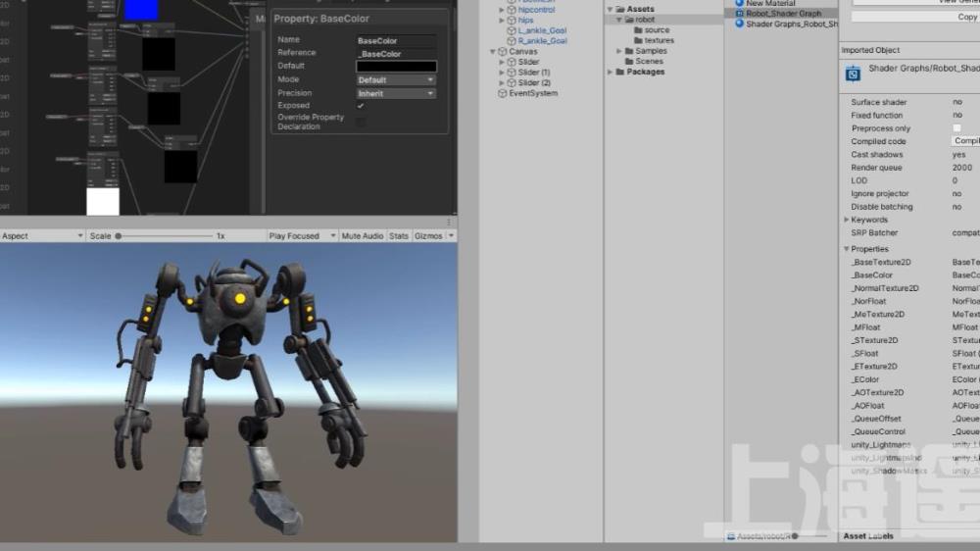Click the SRP Batcher row label
This screenshot has width=980, height=551.
(874, 232)
